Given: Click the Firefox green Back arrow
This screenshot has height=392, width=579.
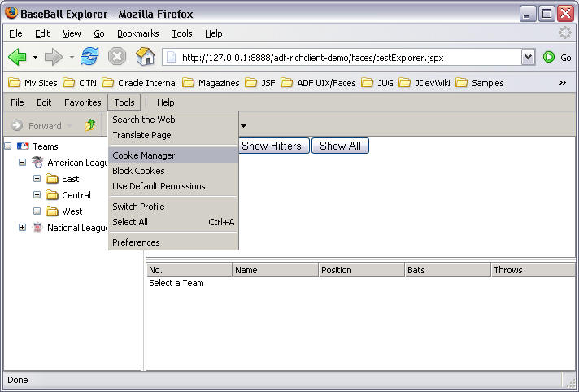Looking at the screenshot, I should (x=17, y=57).
